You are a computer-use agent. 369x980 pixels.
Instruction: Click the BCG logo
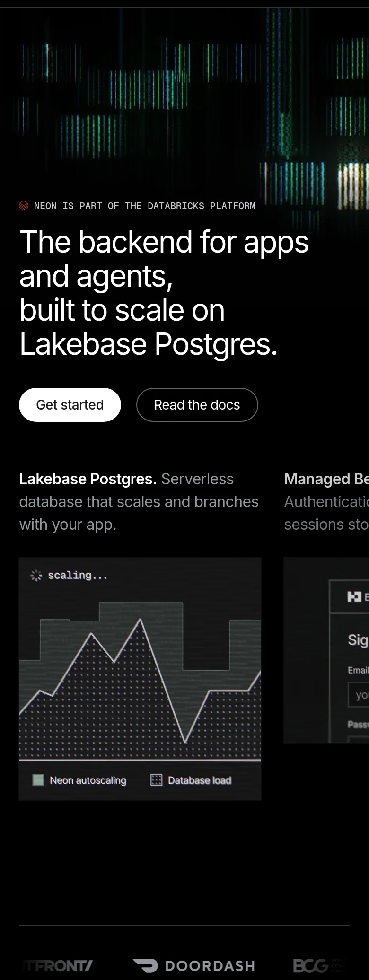pyautogui.click(x=319, y=965)
